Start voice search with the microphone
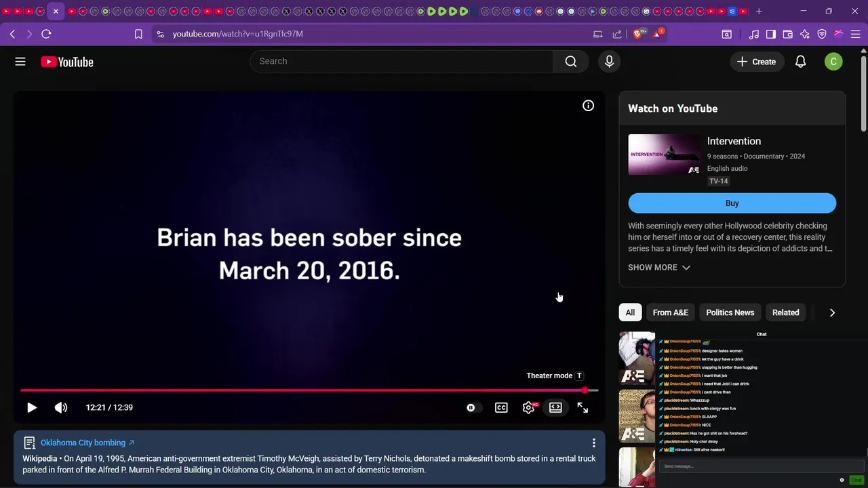This screenshot has width=868, height=488. point(609,62)
